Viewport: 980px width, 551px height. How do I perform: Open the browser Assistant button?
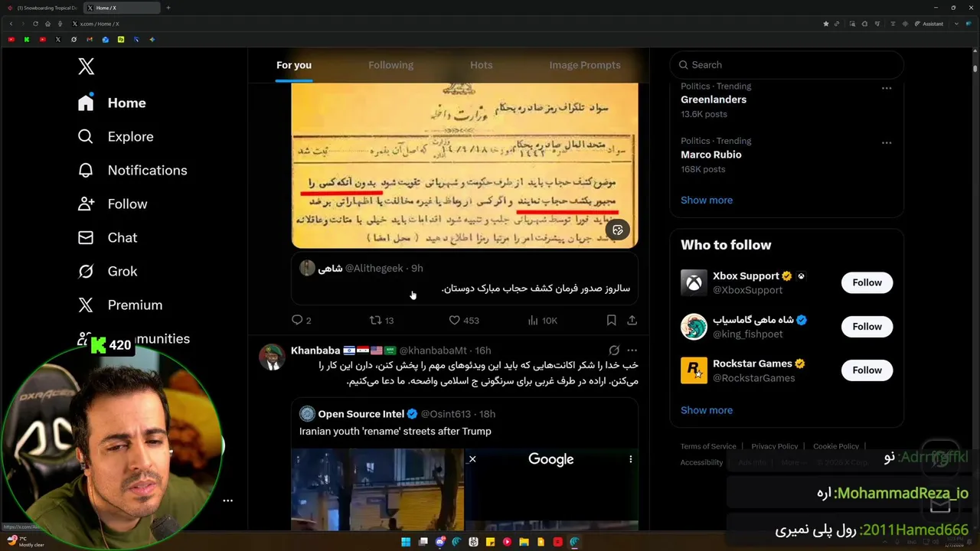(x=929, y=24)
